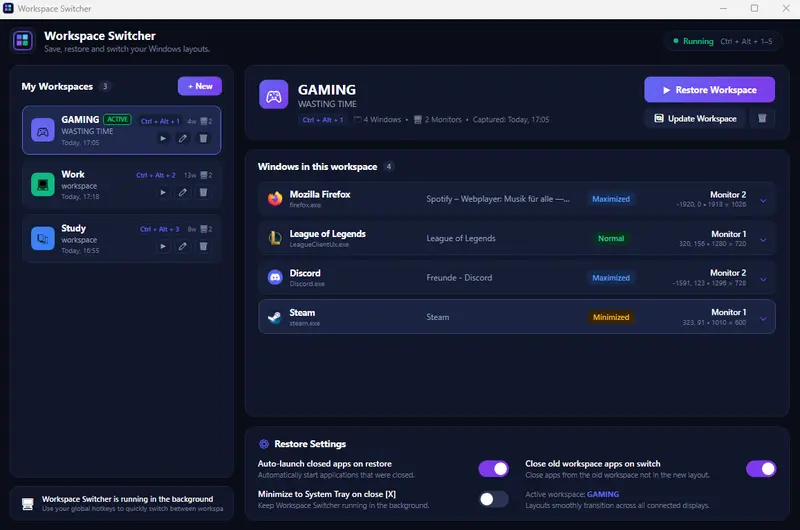This screenshot has width=800, height=530.
Task: Maximize the Workspace Switcher window
Action: pos(754,8)
